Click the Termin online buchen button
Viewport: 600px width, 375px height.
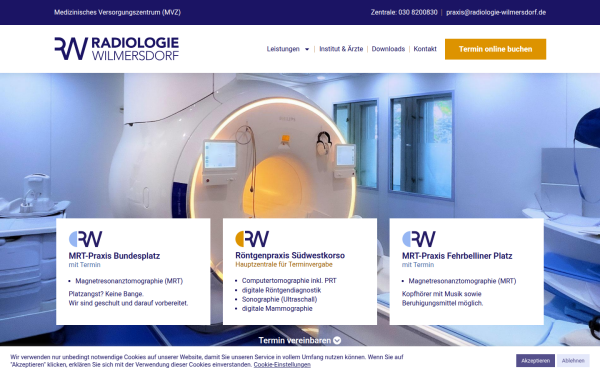coord(495,49)
